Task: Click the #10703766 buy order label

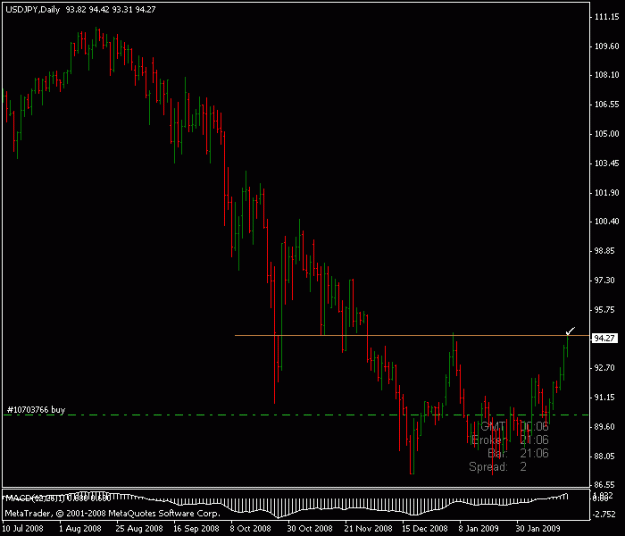Action: coord(36,410)
